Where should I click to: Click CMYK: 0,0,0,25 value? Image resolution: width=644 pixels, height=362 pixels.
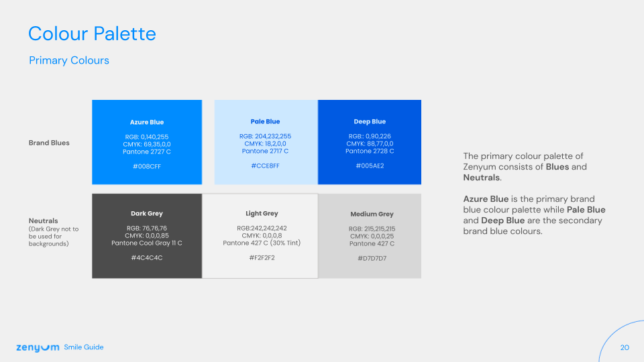[x=372, y=236]
